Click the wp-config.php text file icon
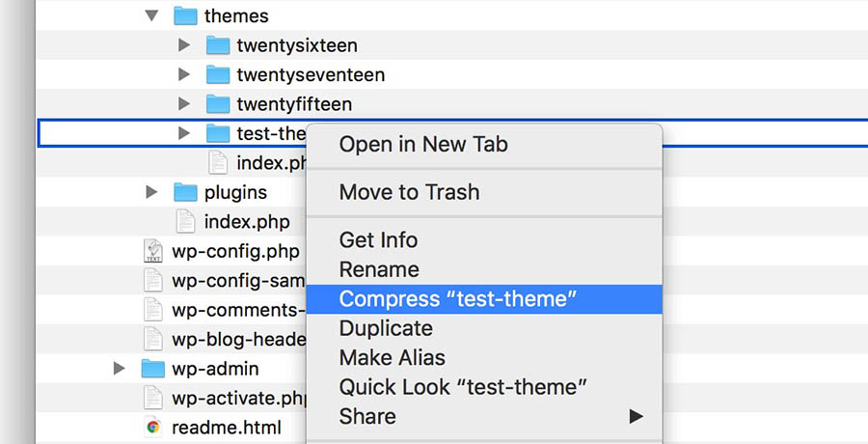868x444 pixels. [x=152, y=252]
